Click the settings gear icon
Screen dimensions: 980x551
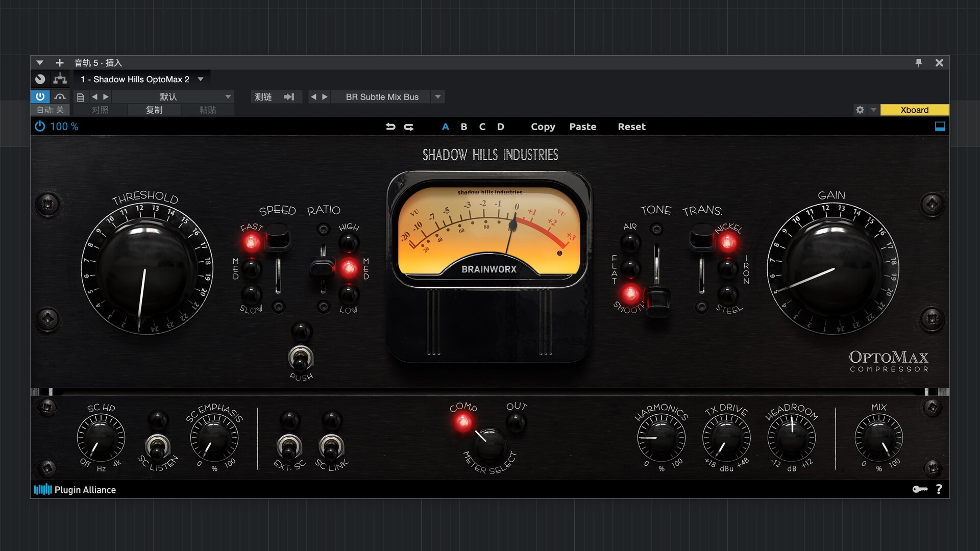click(x=860, y=110)
